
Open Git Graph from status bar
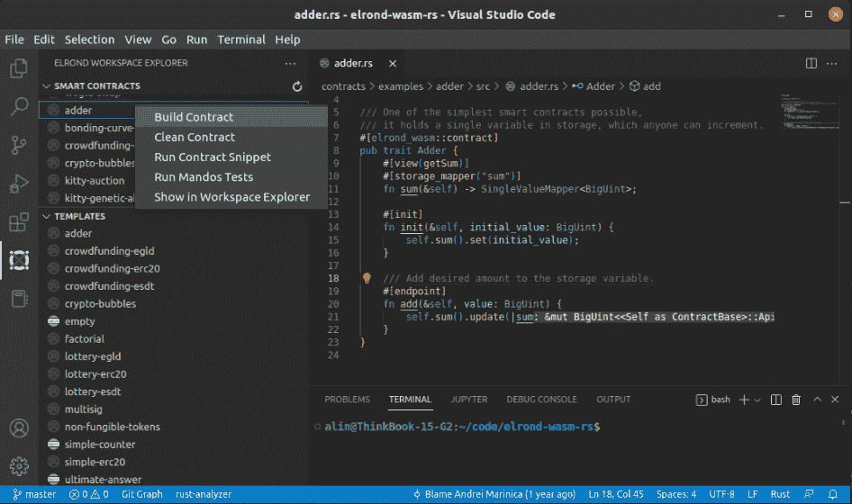pos(141,494)
